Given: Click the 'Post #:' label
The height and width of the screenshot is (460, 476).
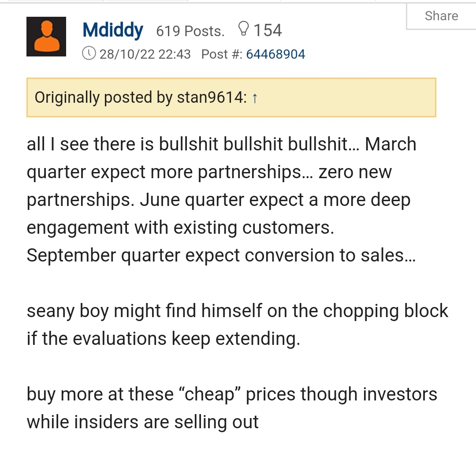Looking at the screenshot, I should (222, 54).
